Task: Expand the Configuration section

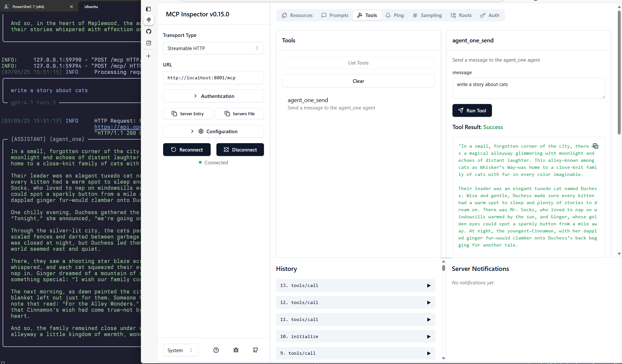Action: [x=213, y=131]
